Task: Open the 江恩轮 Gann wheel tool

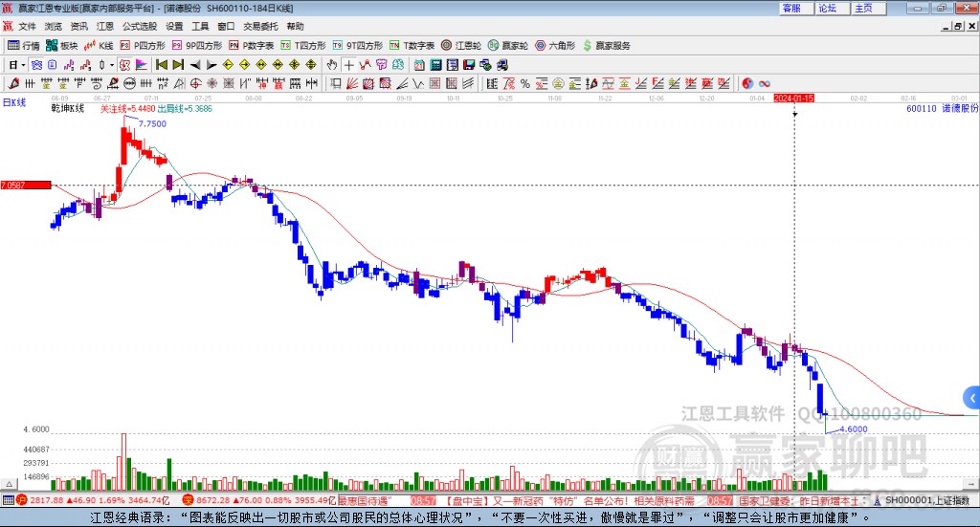Action: pyautogui.click(x=461, y=46)
